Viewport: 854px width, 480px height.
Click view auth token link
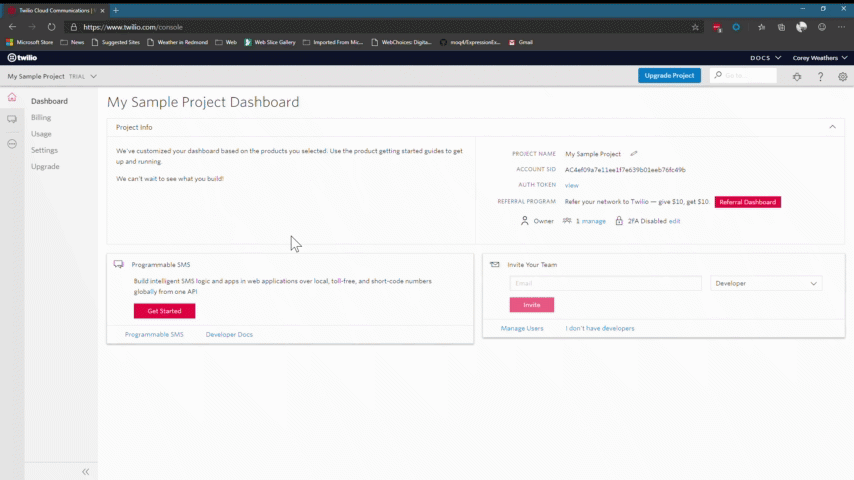tap(571, 185)
